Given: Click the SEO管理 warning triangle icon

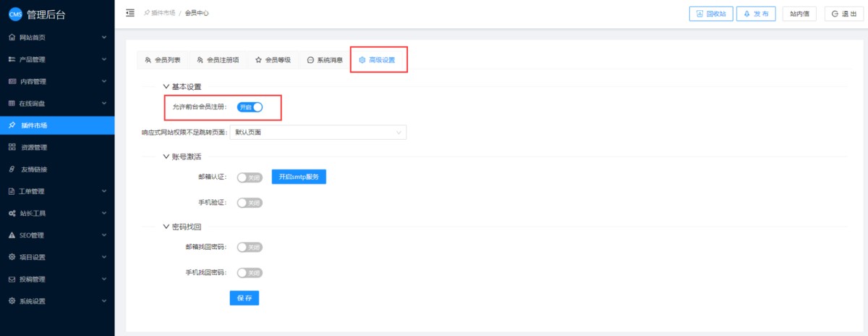Looking at the screenshot, I should (x=12, y=235).
